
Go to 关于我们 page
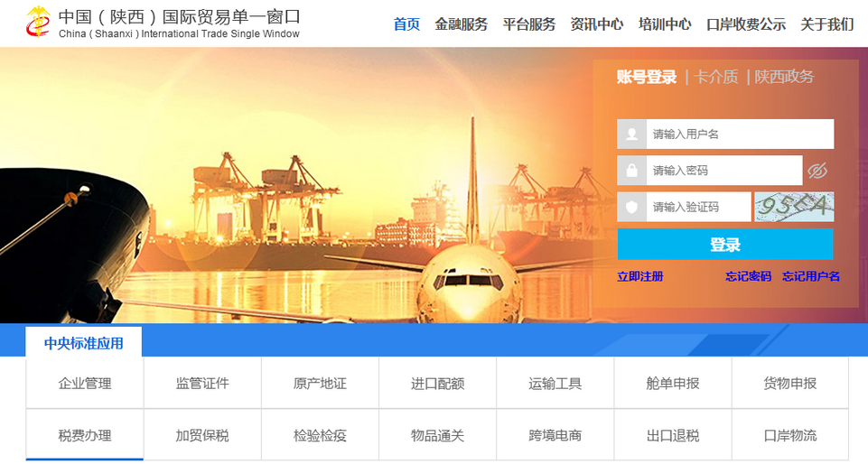(826, 24)
